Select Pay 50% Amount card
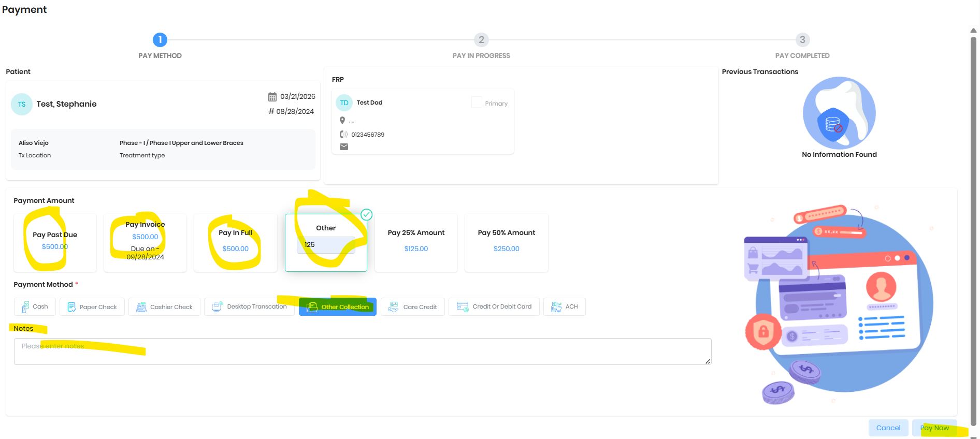Screen dimensions: 980x439 [507, 242]
